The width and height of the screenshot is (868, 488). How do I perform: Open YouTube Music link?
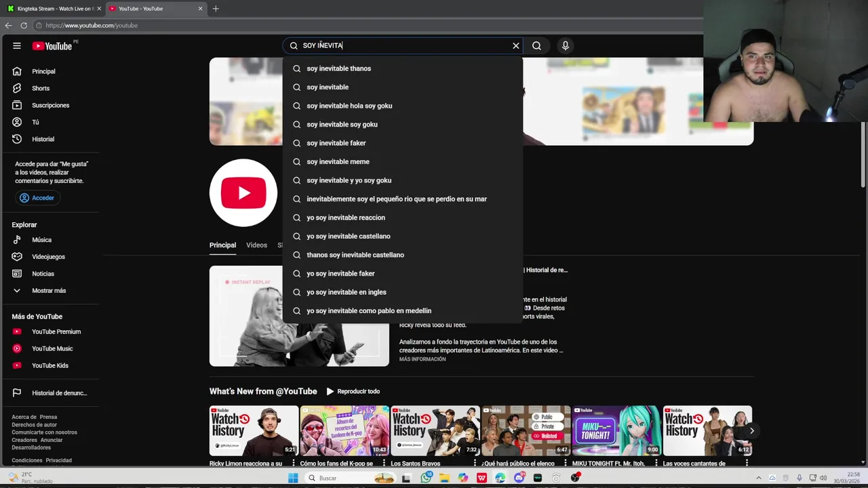(x=52, y=348)
